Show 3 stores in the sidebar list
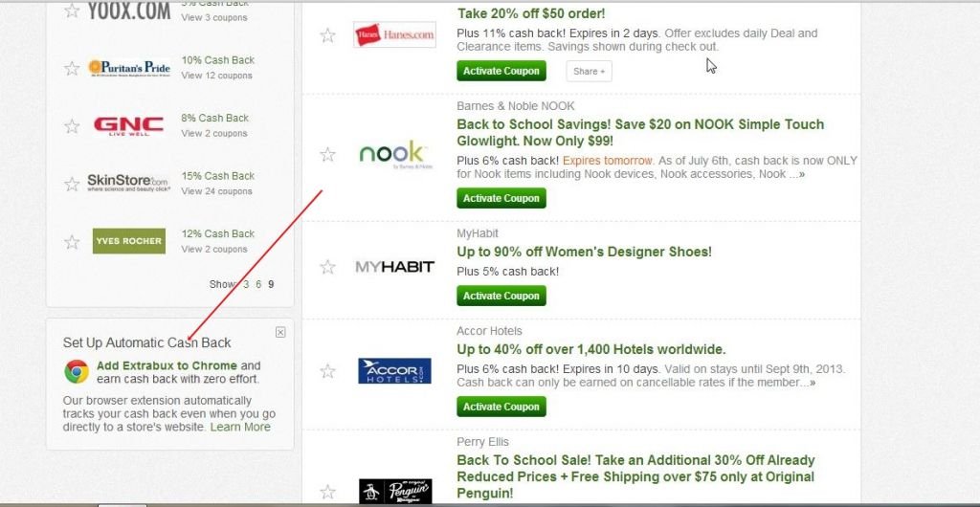Viewport: 980px width, 507px height. (246, 284)
